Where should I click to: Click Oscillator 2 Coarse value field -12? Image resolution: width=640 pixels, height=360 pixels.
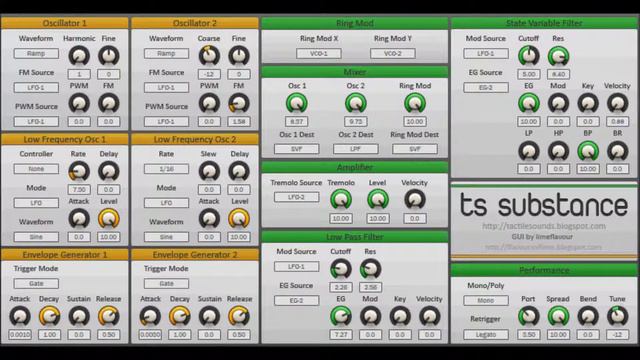point(209,74)
